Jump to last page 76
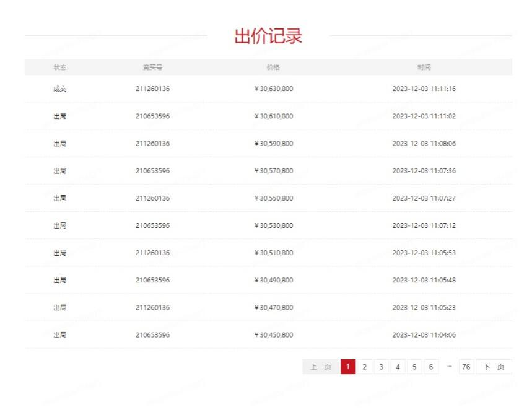Viewport: 532px width, 415px height. coord(466,367)
